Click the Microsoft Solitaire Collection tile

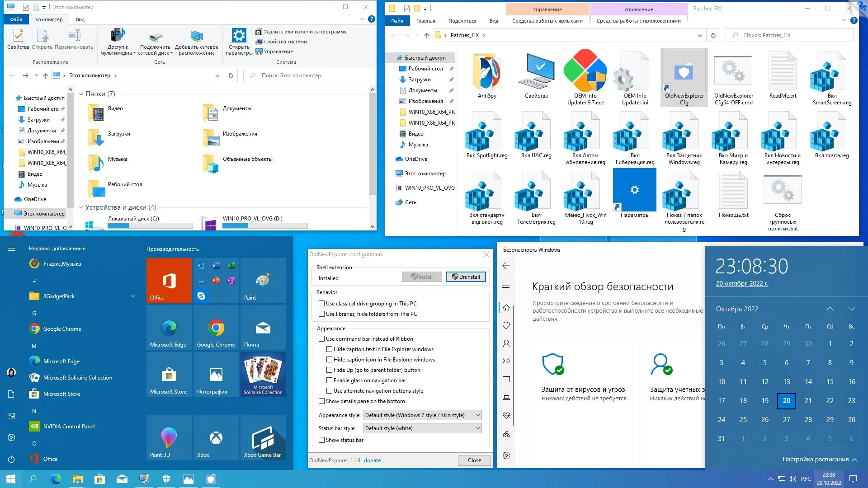pos(263,374)
